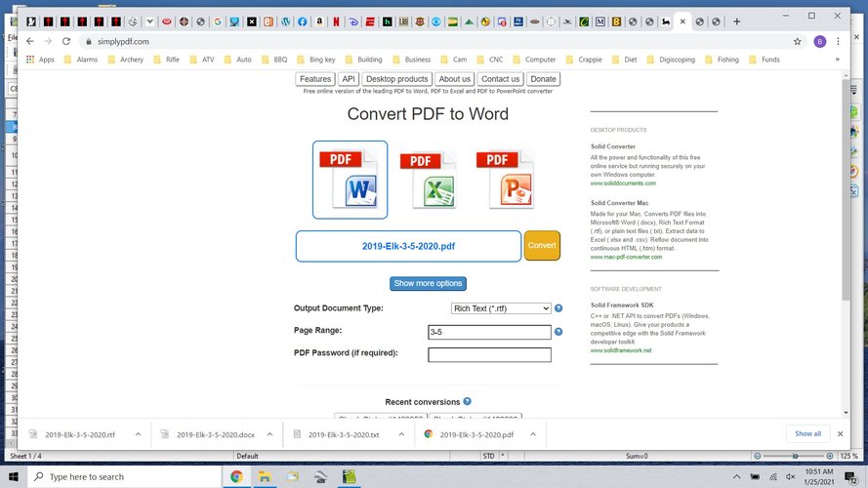Switch to the WordPress tab

pos(286,21)
